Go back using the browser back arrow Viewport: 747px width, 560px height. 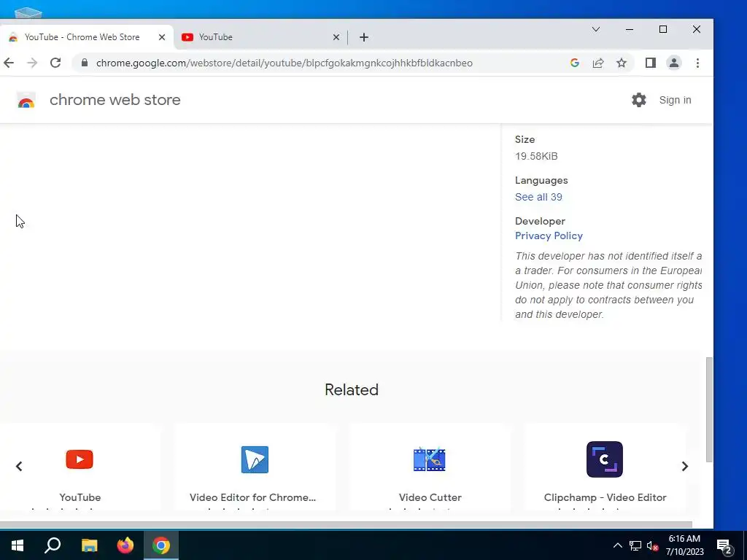(x=9, y=63)
